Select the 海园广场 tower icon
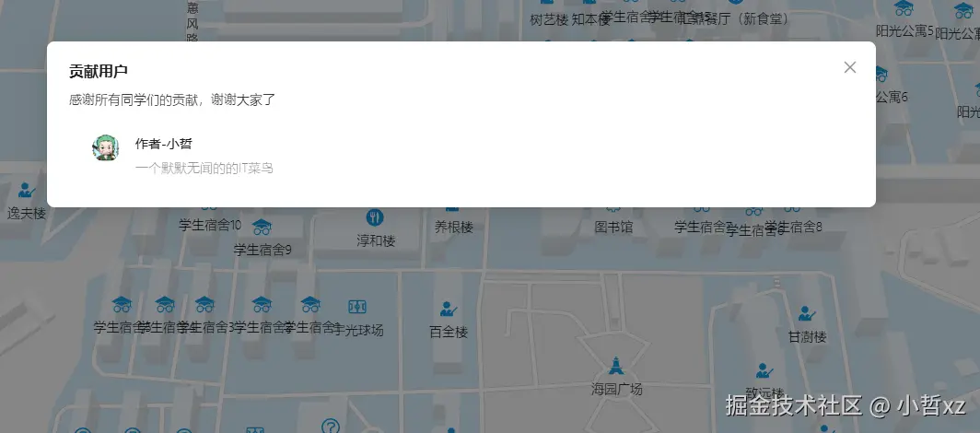980x433 pixels. pos(616,365)
